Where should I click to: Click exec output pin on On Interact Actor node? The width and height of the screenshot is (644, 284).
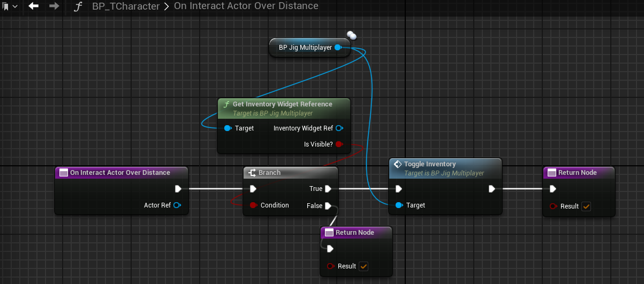click(178, 188)
